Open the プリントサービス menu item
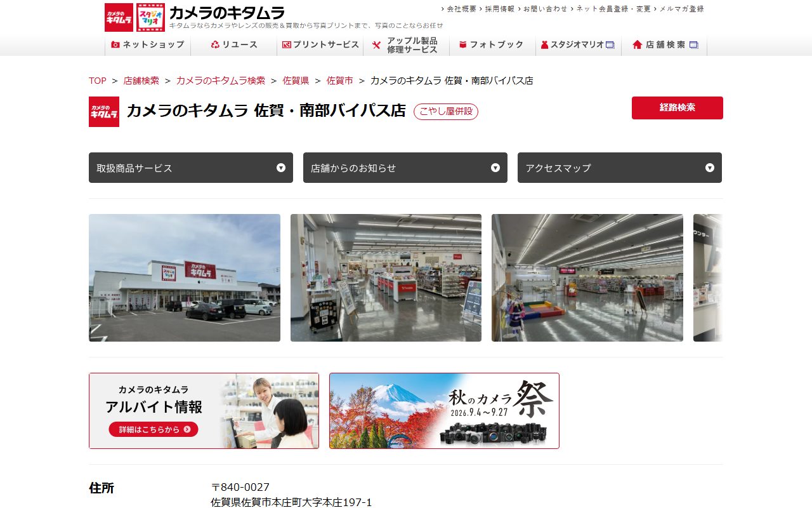812x508 pixels. (320, 45)
